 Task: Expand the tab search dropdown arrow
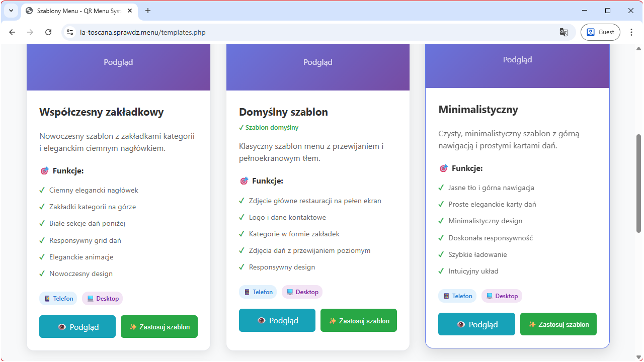tap(11, 11)
